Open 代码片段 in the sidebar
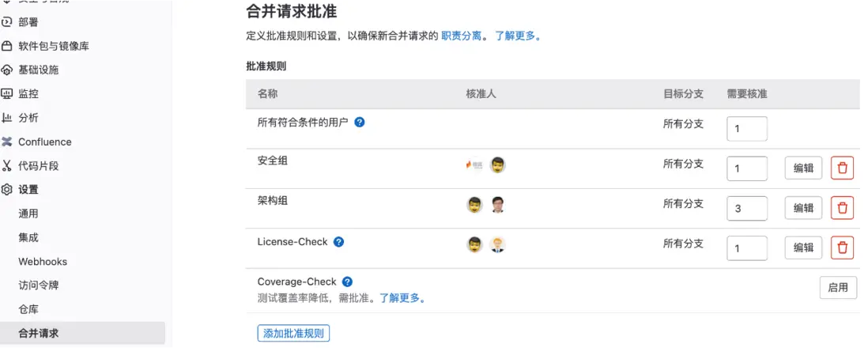Viewport: 868px width, 348px height. [x=38, y=166]
